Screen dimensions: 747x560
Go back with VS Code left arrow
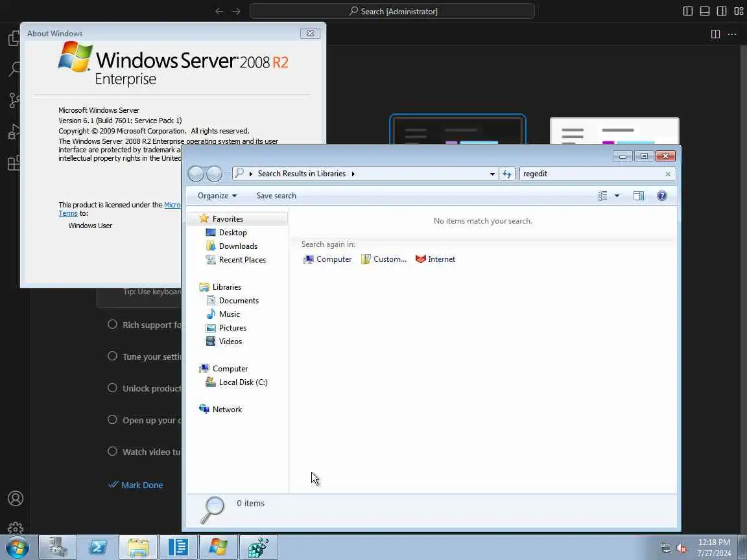click(219, 11)
